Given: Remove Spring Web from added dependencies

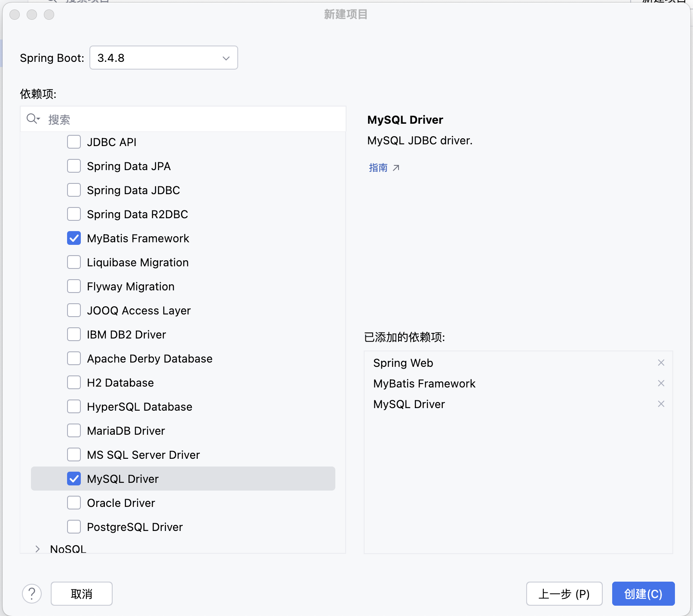Looking at the screenshot, I should (x=661, y=363).
